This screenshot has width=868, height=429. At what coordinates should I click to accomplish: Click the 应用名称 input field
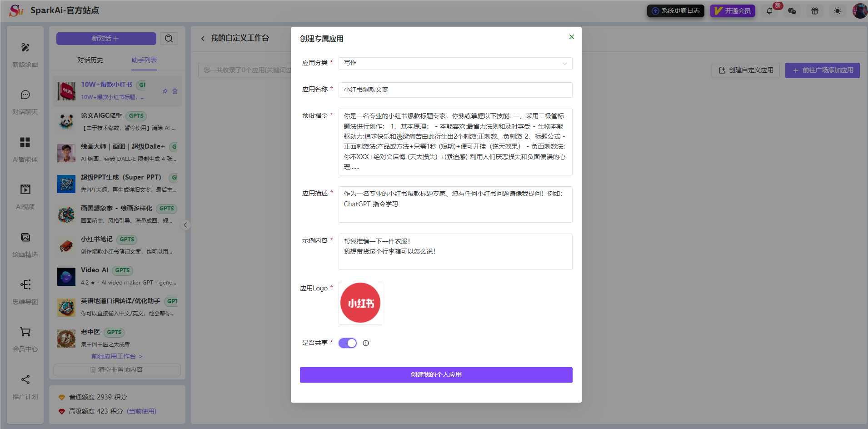coord(455,90)
